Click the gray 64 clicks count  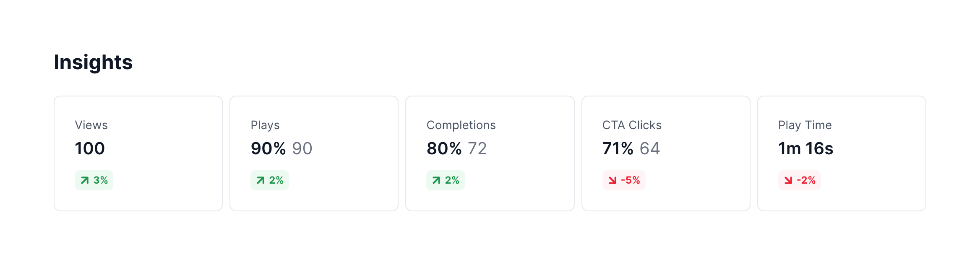click(650, 148)
